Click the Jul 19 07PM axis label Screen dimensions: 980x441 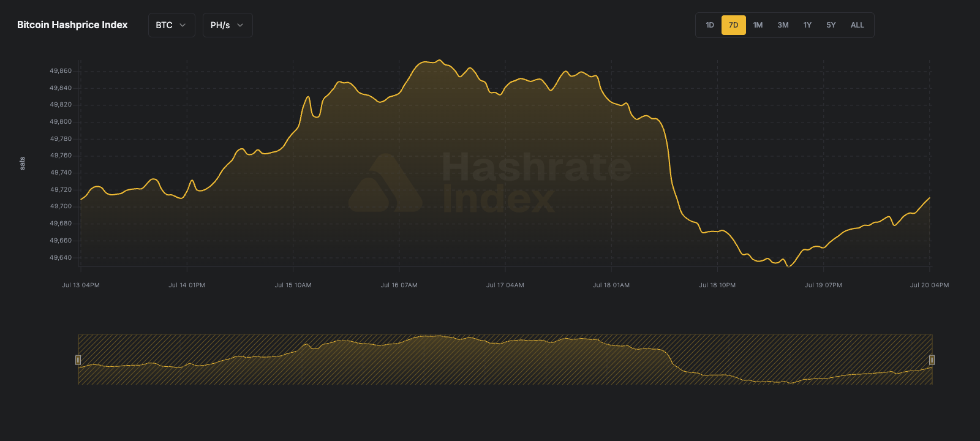point(823,285)
